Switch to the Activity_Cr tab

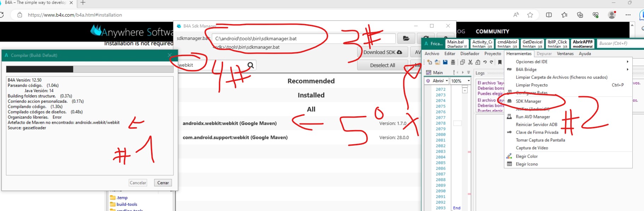click(x=482, y=44)
